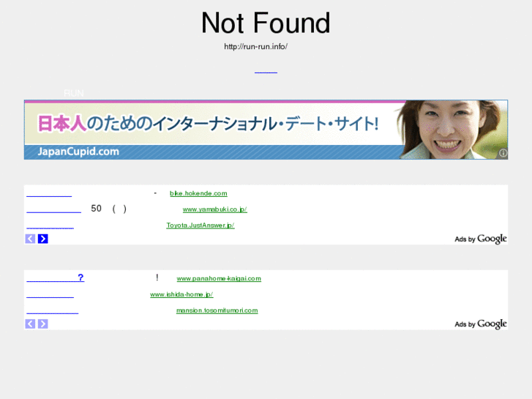Viewport: 532px width, 399px height.
Task: Select the http://run-run.info/ URL text
Action: (256, 47)
